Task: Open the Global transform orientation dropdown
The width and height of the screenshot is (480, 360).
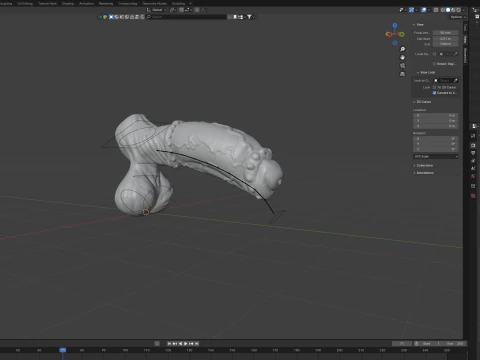Action: point(157,10)
